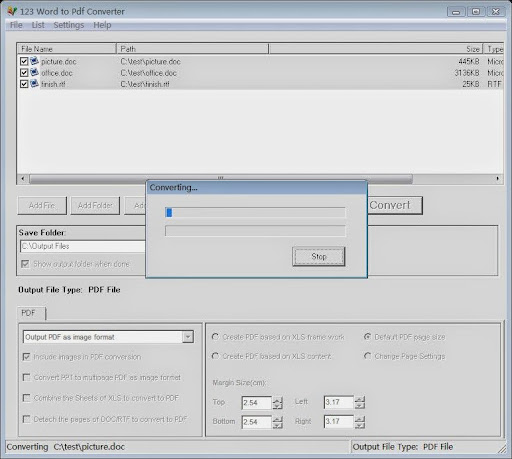The height and width of the screenshot is (459, 512).
Task: Sort list by Size column header
Action: [x=376, y=49]
